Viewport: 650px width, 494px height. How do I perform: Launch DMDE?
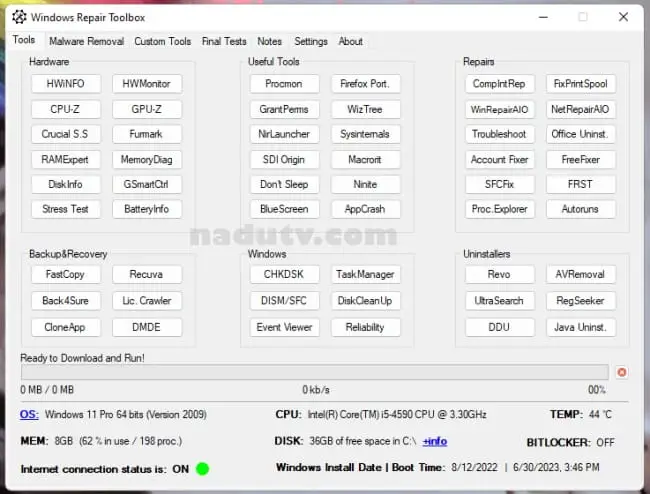tap(146, 327)
